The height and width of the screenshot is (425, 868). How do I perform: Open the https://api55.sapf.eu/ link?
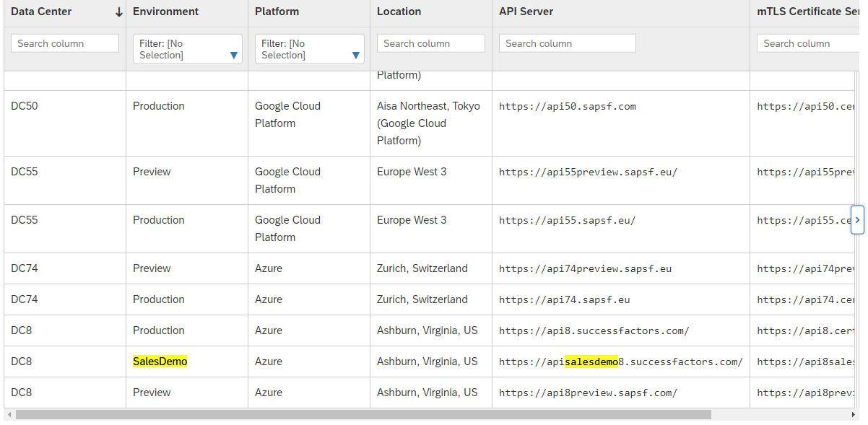(567, 219)
